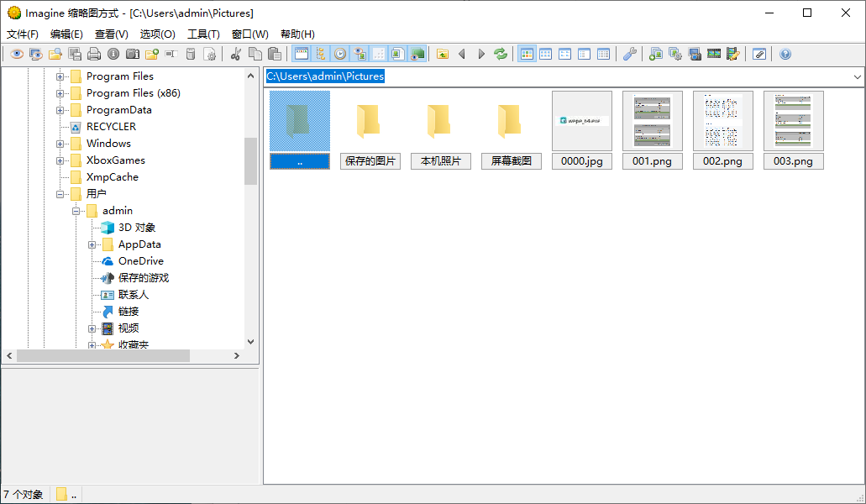This screenshot has width=866, height=504.
Task: Click the folder tree horizontal scrollbar thumb
Action: 103,356
